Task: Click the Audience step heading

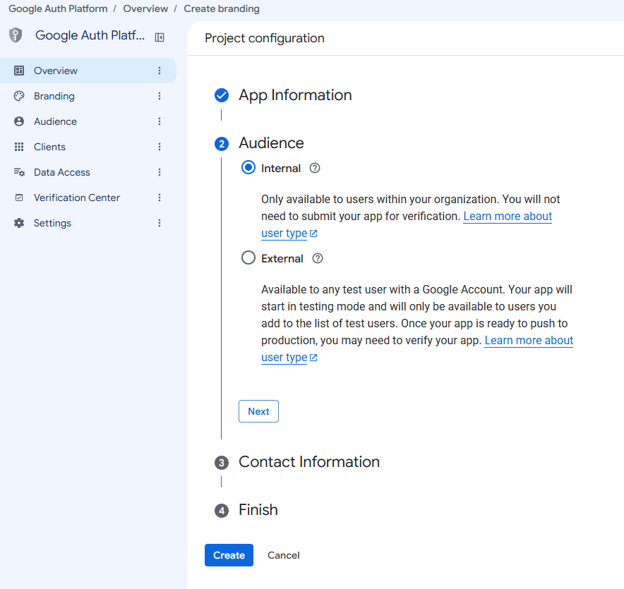Action: 271,143
